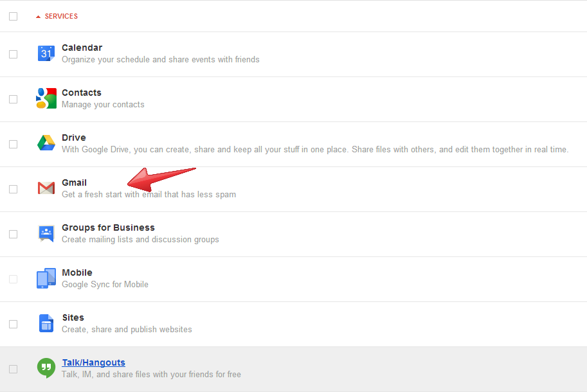Open the Contacts service title
The height and width of the screenshot is (392, 587).
[82, 93]
